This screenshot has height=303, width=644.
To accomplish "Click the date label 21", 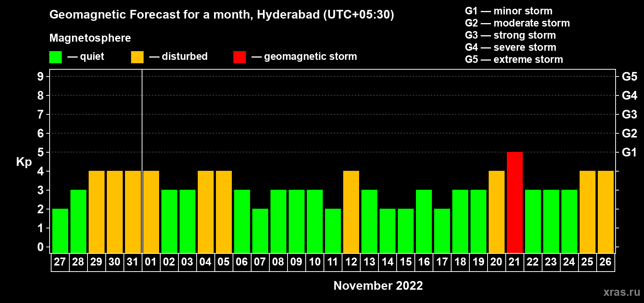I will click(x=514, y=262).
